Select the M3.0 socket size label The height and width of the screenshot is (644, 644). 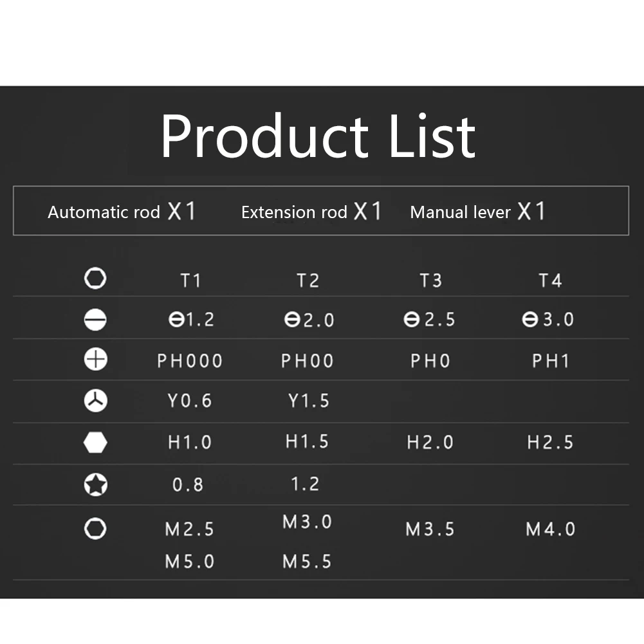point(308,522)
